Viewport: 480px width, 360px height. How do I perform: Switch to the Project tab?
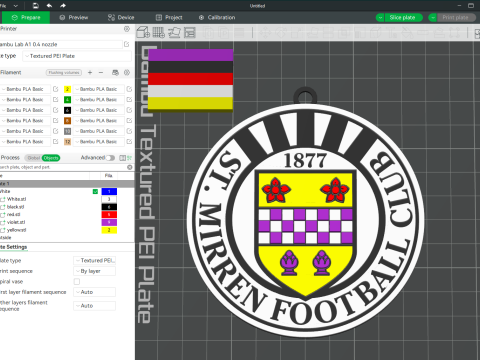click(169, 18)
